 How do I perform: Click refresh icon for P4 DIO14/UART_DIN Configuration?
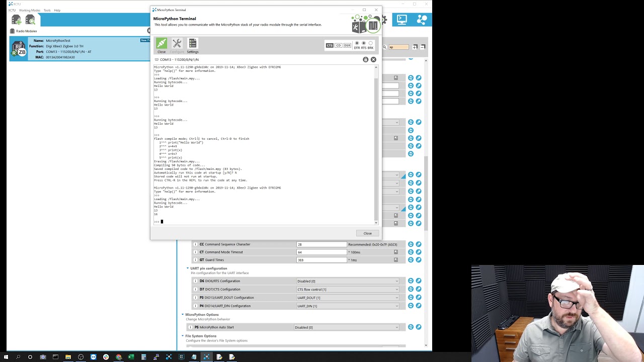point(411,306)
